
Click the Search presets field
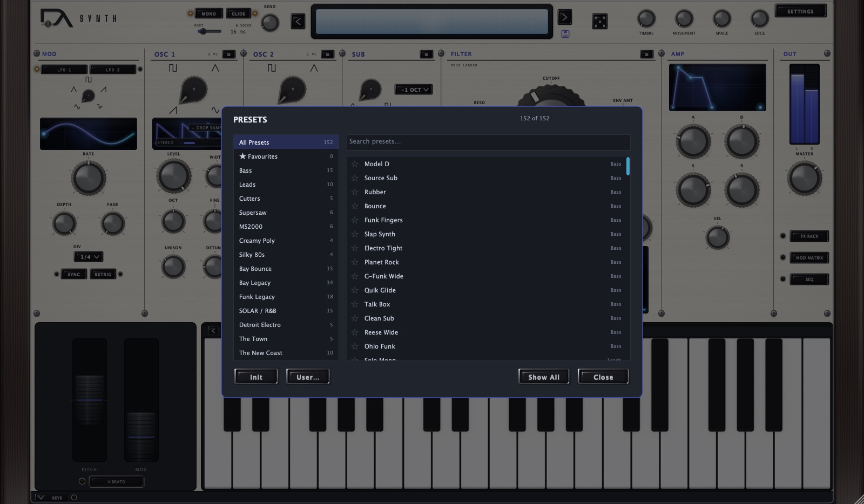(488, 141)
